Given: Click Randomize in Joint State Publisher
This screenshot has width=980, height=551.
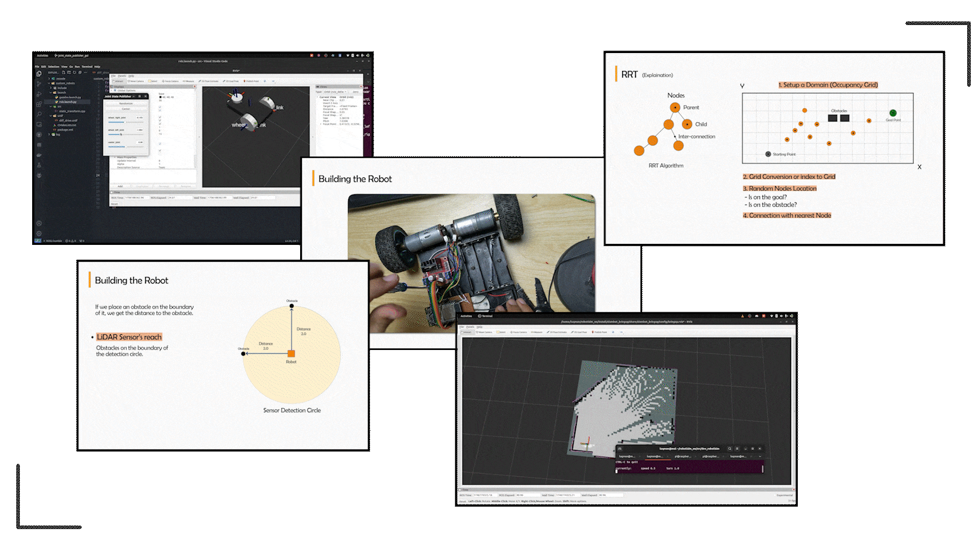Looking at the screenshot, I should click(126, 104).
